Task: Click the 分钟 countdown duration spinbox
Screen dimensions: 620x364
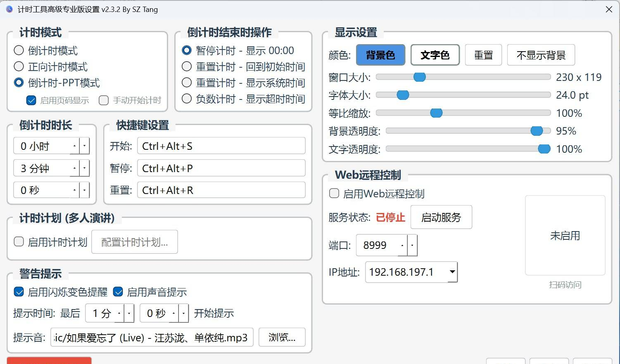Action: point(42,168)
